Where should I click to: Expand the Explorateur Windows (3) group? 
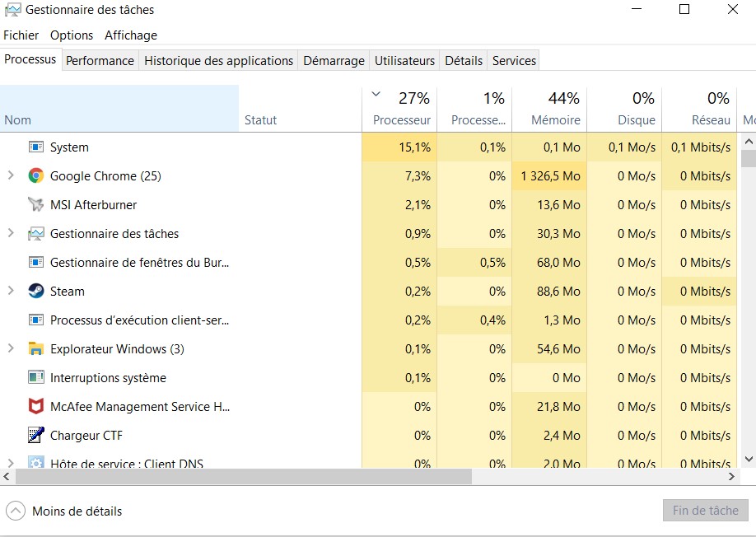[x=11, y=348]
